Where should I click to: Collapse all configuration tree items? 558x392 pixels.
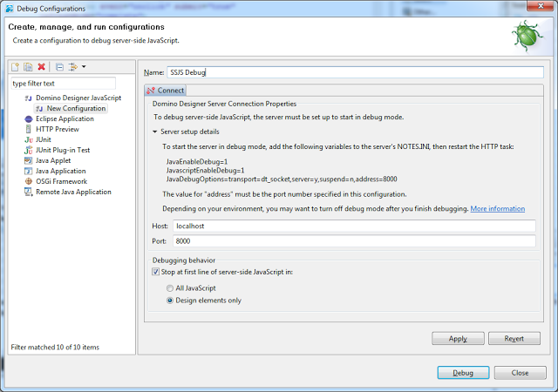59,67
